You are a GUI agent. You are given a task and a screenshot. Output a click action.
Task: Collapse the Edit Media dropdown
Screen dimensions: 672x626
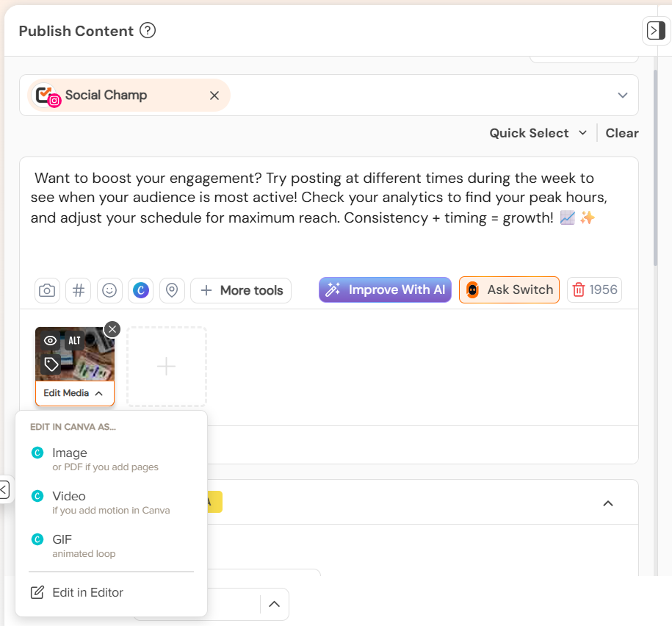[75, 393]
